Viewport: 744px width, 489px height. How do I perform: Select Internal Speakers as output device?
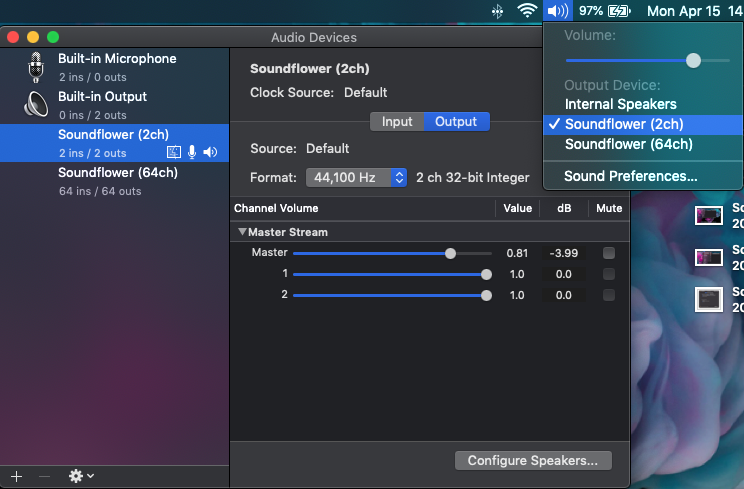click(x=620, y=104)
